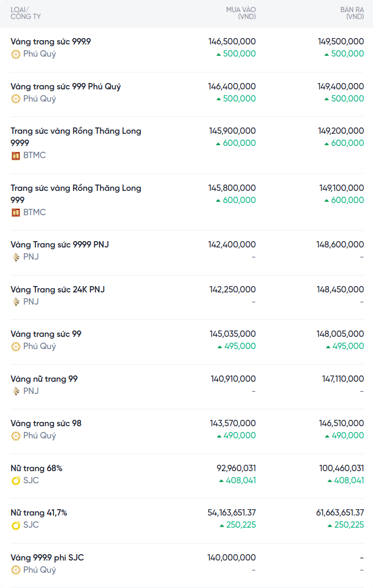Select the Vàng 999.9 phi SJC title
This screenshot has width=373, height=588.
tap(47, 557)
